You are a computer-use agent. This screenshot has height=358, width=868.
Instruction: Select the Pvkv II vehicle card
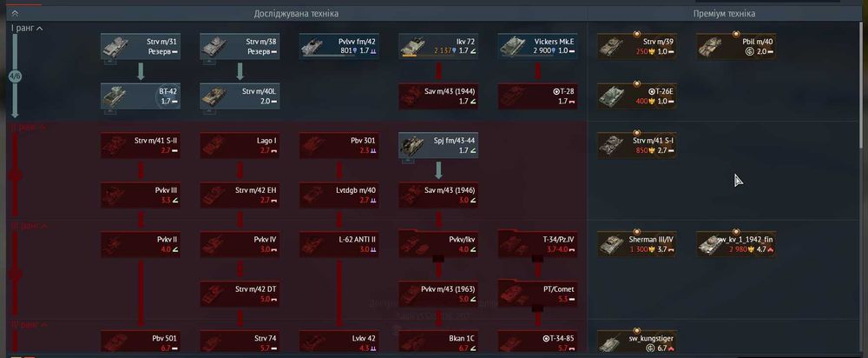coord(141,244)
